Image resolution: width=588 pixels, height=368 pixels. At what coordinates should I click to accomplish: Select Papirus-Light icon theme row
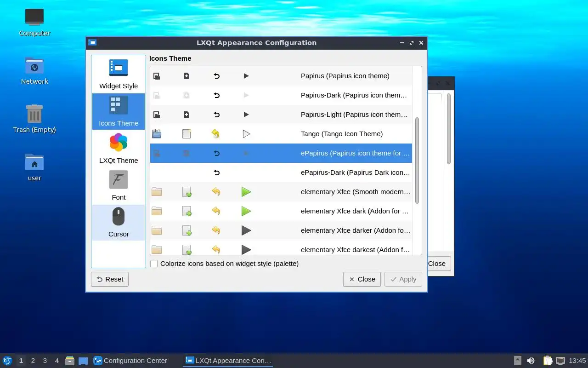coord(281,115)
